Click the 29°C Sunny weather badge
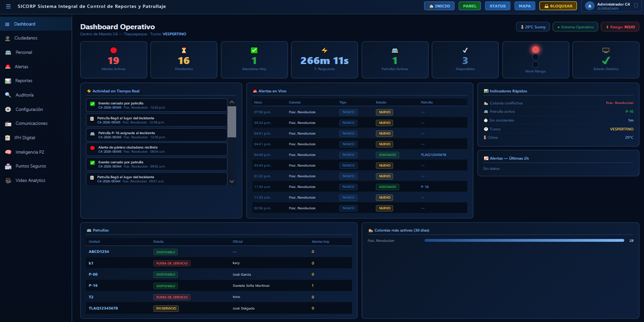Viewport: 644px width, 322px height. (x=533, y=27)
